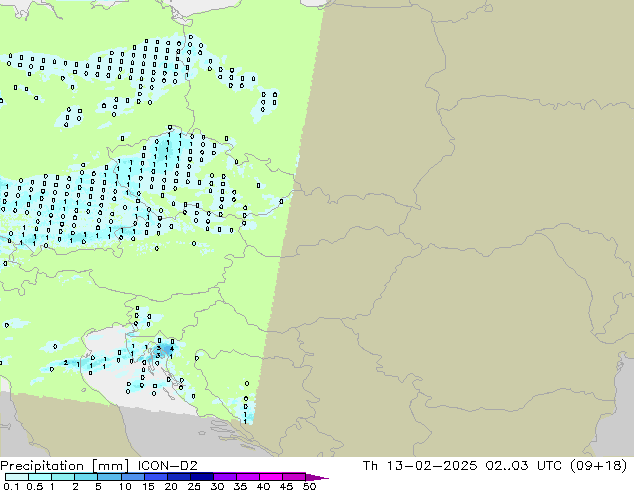Click the 1–2 mm legend color swatch

click(63, 477)
